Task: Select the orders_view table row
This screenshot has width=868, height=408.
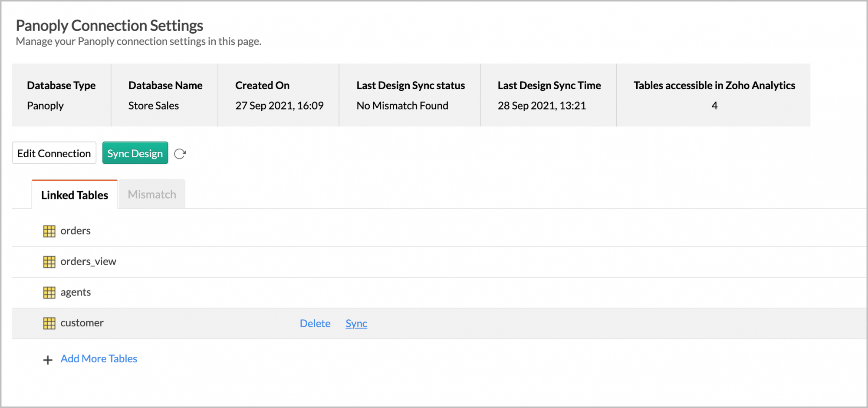Action: point(174,262)
